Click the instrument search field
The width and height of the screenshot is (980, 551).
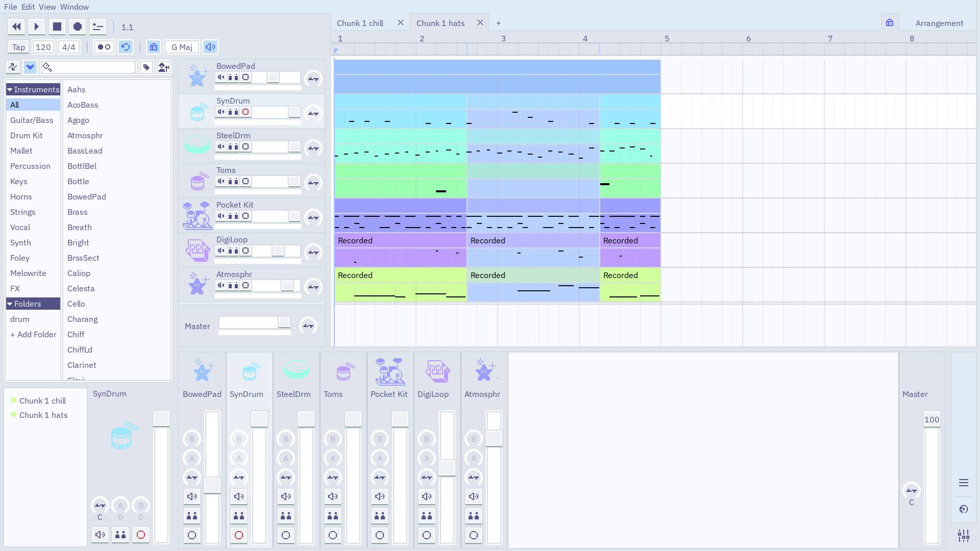coord(88,67)
